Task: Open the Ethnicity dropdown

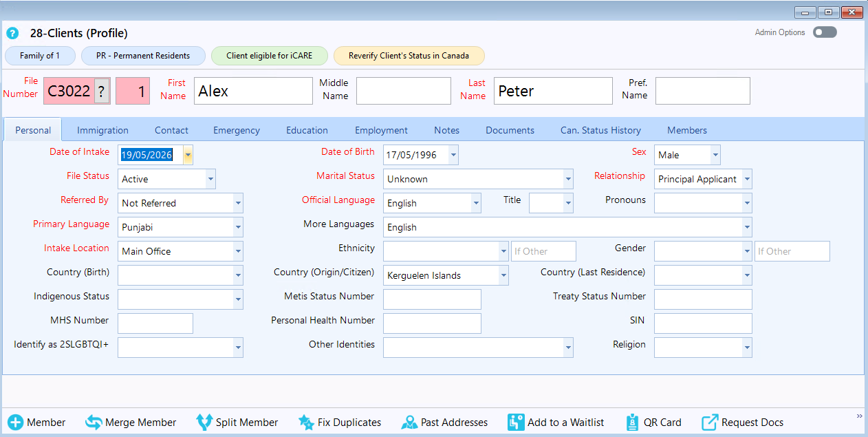Action: click(x=503, y=251)
